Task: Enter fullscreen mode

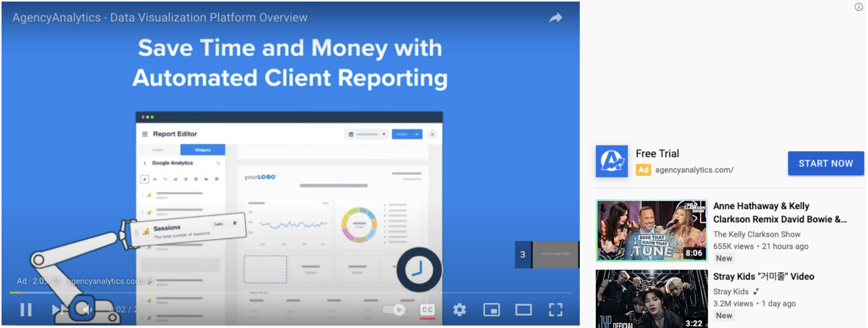Action: (x=555, y=310)
